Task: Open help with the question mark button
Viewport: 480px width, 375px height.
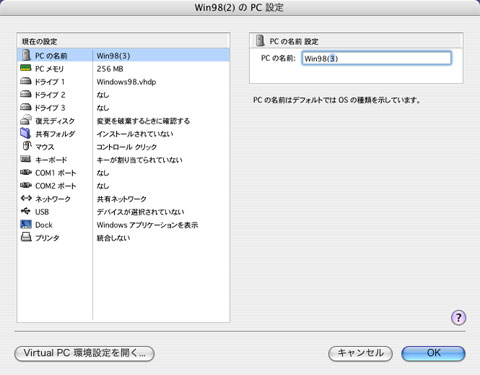Action: (x=458, y=318)
